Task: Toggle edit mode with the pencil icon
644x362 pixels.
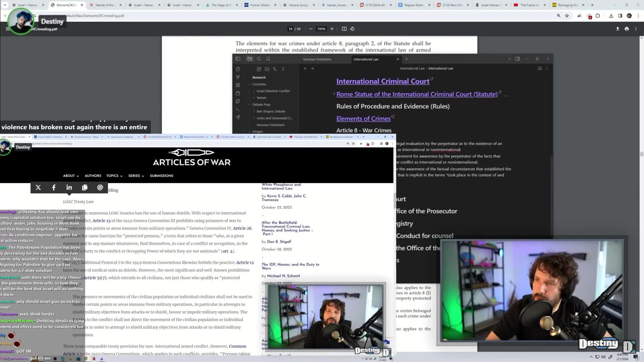Action: tap(259, 69)
